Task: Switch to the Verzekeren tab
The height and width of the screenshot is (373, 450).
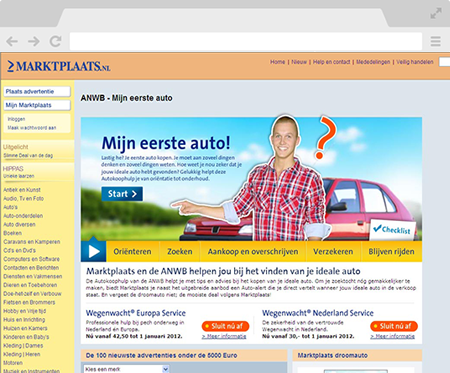Action: [x=333, y=252]
